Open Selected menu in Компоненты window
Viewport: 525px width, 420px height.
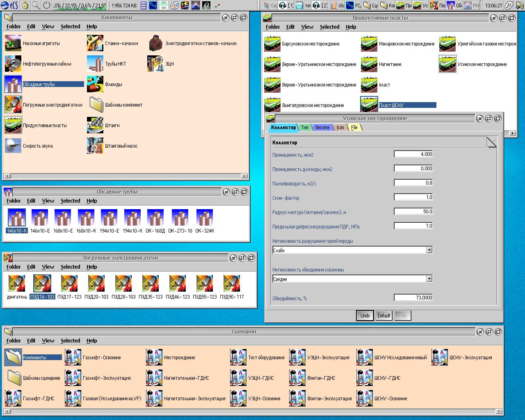pos(70,27)
